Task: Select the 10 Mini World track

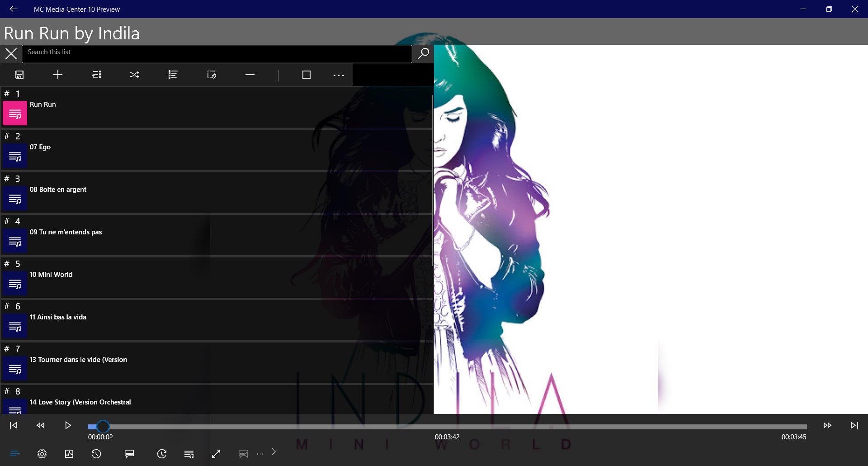Action: (217, 278)
